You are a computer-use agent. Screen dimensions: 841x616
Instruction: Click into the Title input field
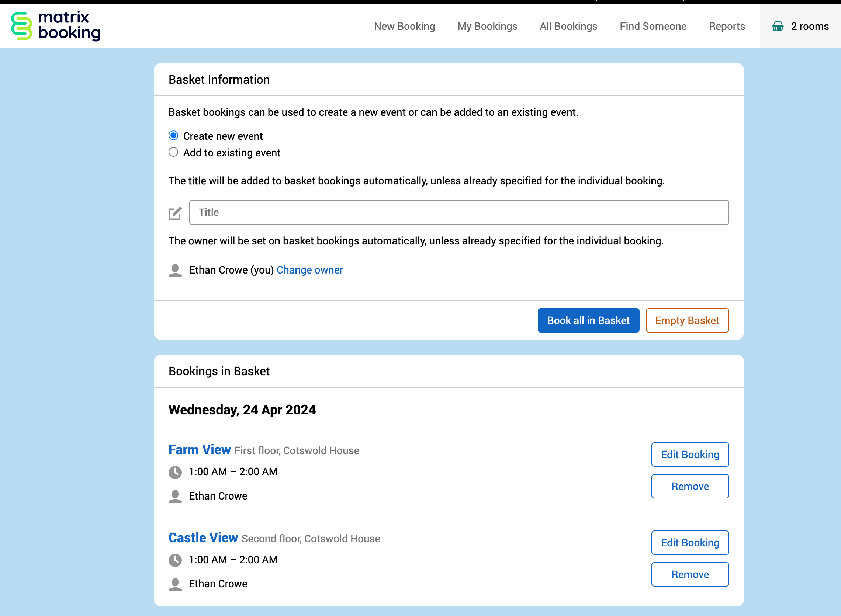(x=458, y=213)
